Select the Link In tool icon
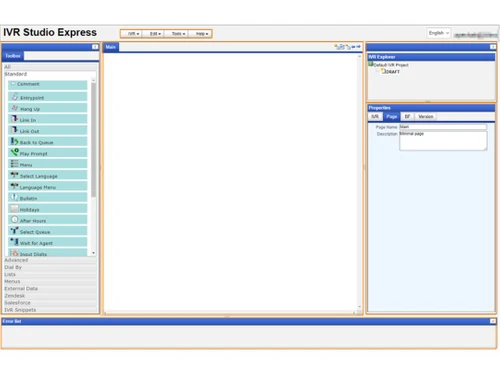 (14, 119)
